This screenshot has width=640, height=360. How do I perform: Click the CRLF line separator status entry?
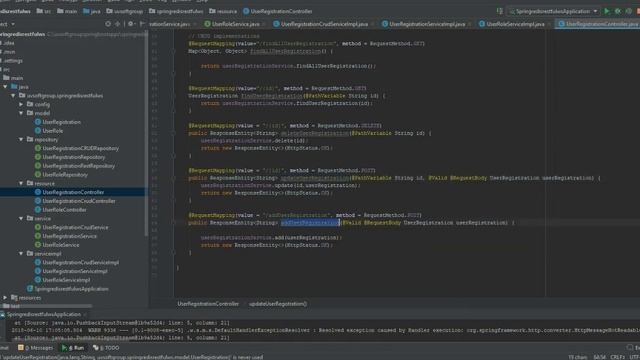617,357
